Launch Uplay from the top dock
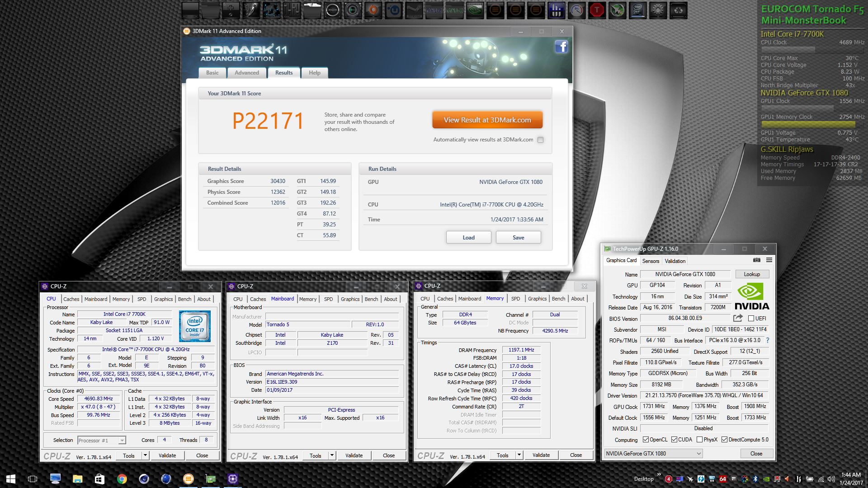 394,10
